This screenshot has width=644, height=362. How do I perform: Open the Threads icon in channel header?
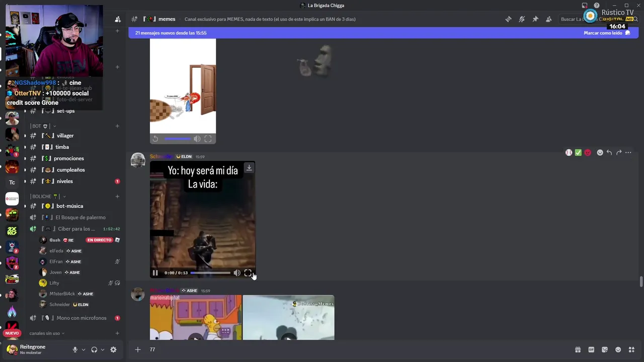click(x=508, y=19)
